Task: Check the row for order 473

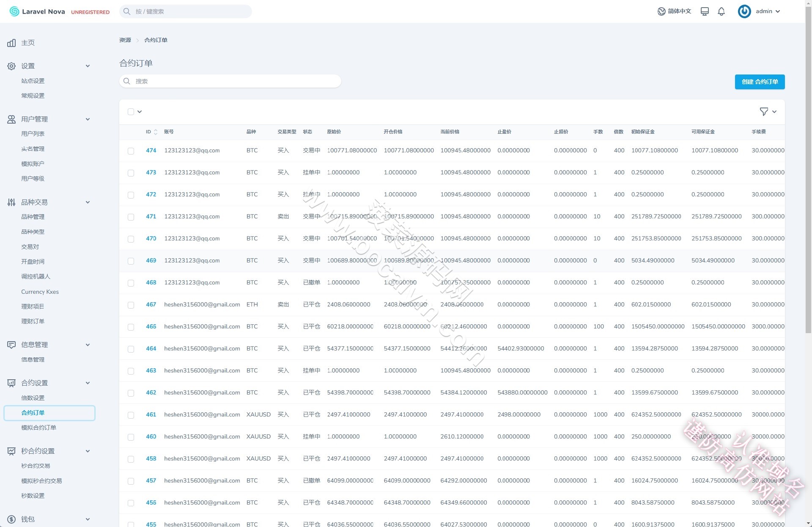Action: (131, 173)
